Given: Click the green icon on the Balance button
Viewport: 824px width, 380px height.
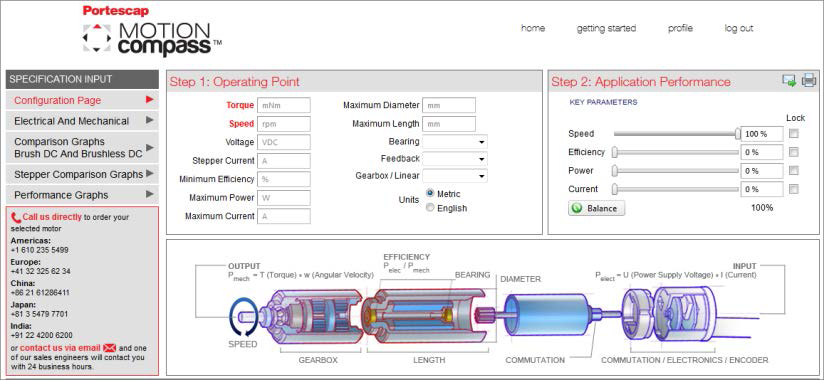Looking at the screenshot, I should pyautogui.click(x=577, y=208).
